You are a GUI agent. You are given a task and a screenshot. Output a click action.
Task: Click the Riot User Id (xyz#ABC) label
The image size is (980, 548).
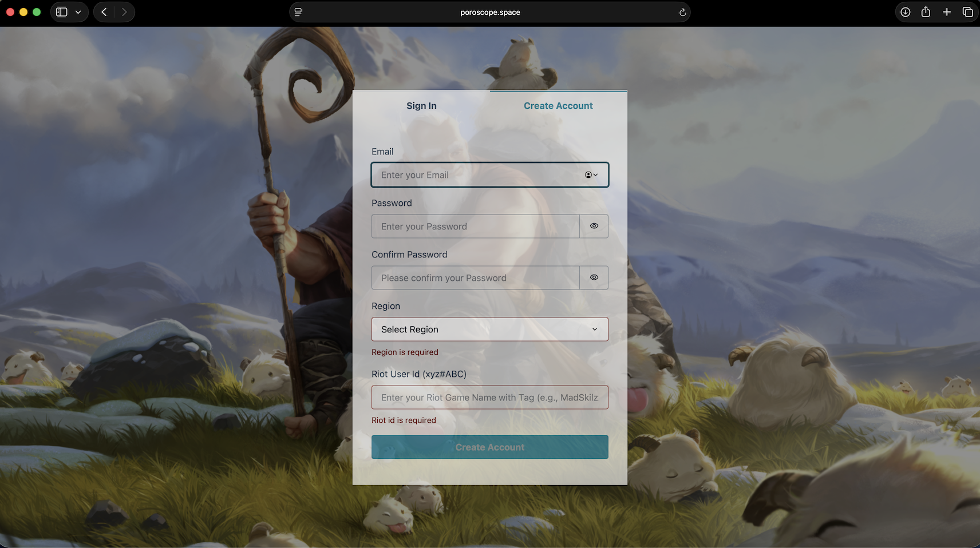[x=419, y=374]
